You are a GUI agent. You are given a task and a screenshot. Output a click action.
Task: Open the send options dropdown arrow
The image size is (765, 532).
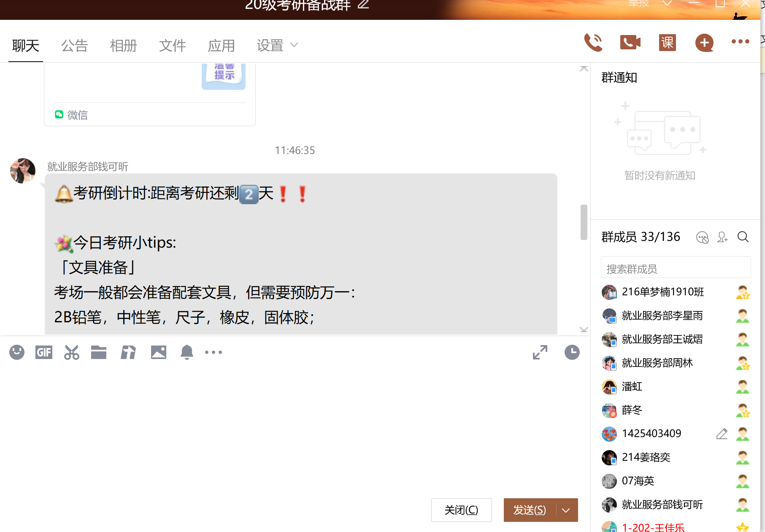[566, 510]
